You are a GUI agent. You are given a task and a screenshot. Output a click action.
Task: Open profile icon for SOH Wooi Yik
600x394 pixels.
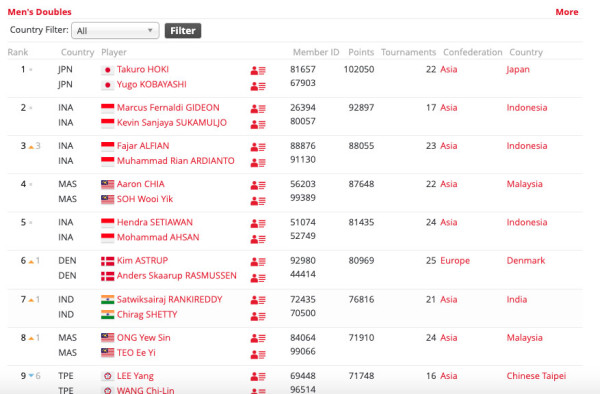pyautogui.click(x=258, y=201)
